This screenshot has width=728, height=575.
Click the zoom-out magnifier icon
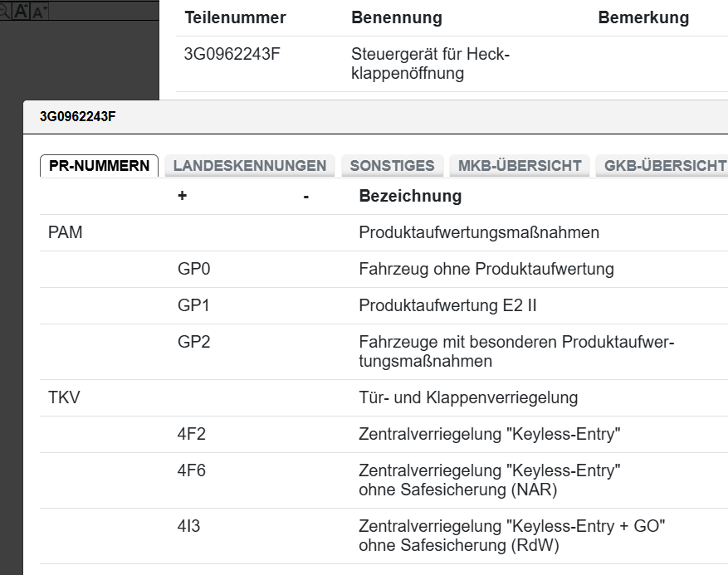(3, 11)
